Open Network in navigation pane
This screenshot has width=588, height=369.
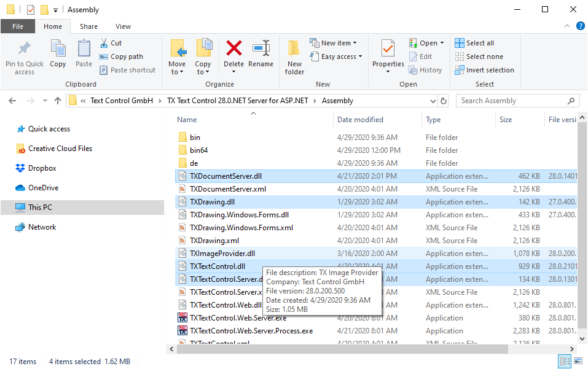42,227
